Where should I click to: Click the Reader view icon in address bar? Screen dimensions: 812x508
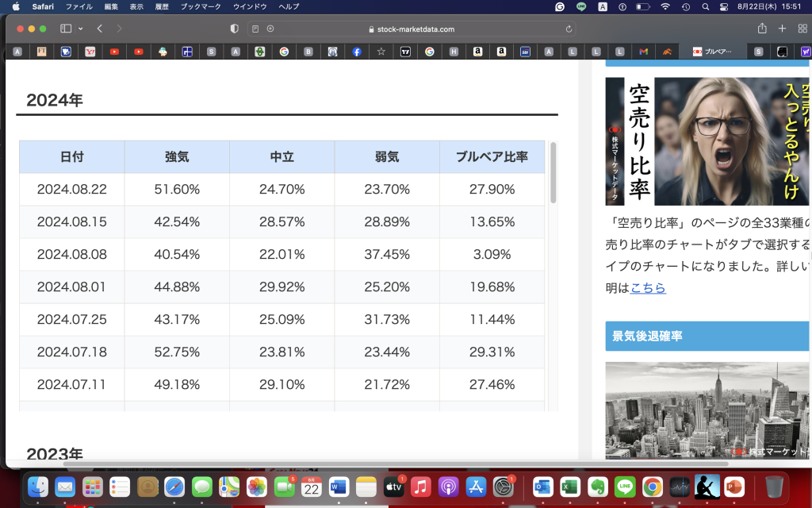(255, 28)
